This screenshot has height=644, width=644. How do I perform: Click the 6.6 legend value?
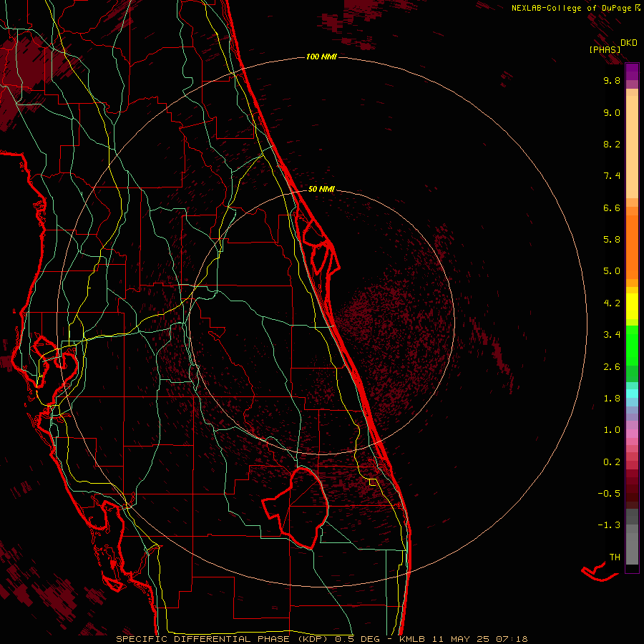coord(612,208)
